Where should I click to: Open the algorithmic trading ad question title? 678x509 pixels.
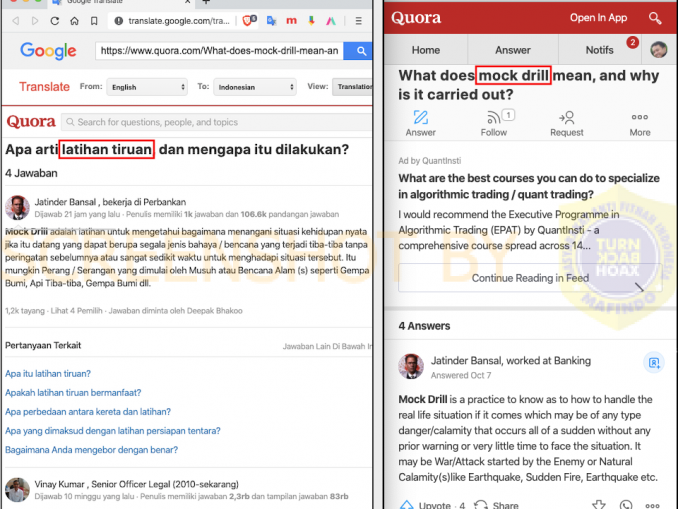click(x=529, y=186)
